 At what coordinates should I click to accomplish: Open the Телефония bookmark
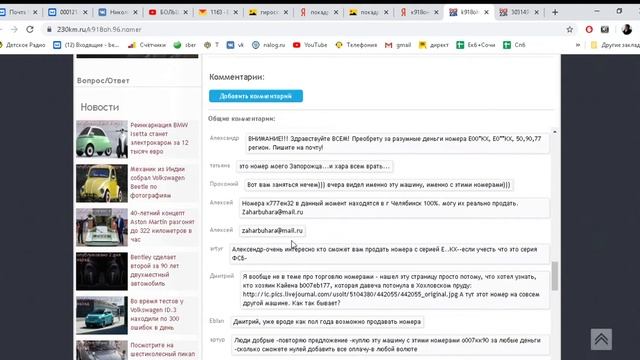[x=356, y=45]
